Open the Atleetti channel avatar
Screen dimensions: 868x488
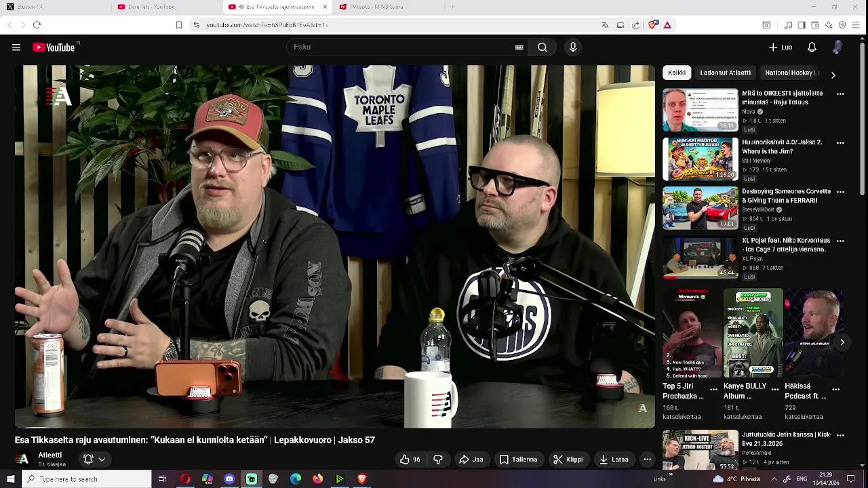pos(23,460)
